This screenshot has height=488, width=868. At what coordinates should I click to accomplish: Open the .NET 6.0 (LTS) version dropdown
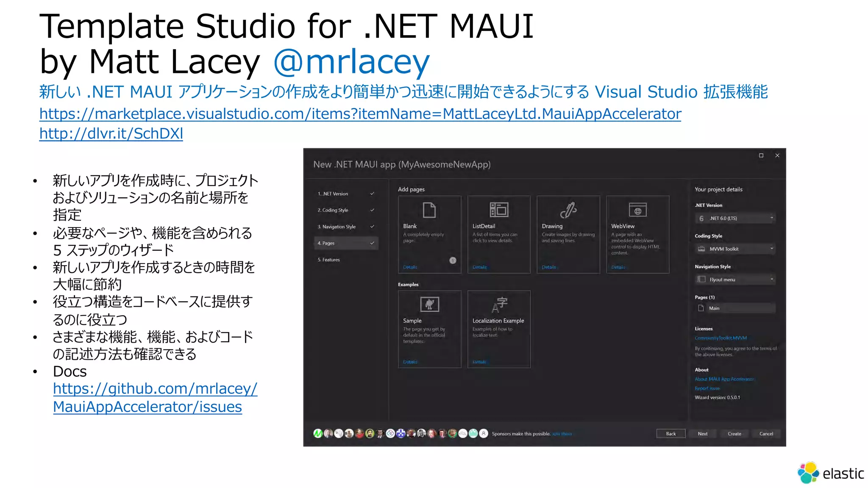(735, 218)
